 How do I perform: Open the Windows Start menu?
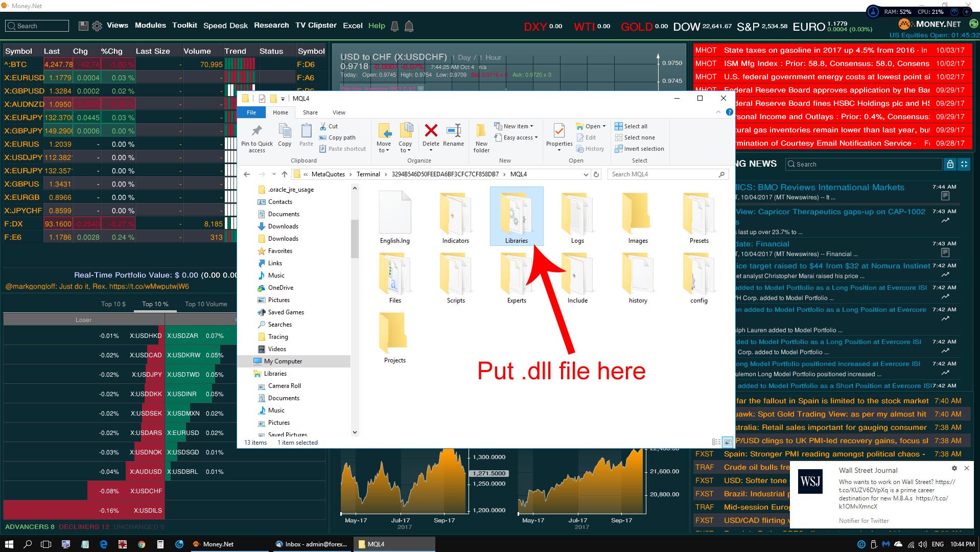9,544
